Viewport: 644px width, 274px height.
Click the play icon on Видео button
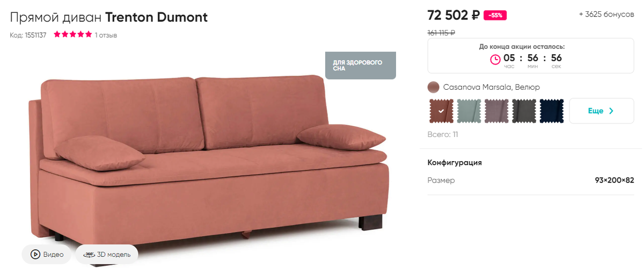pos(35,255)
